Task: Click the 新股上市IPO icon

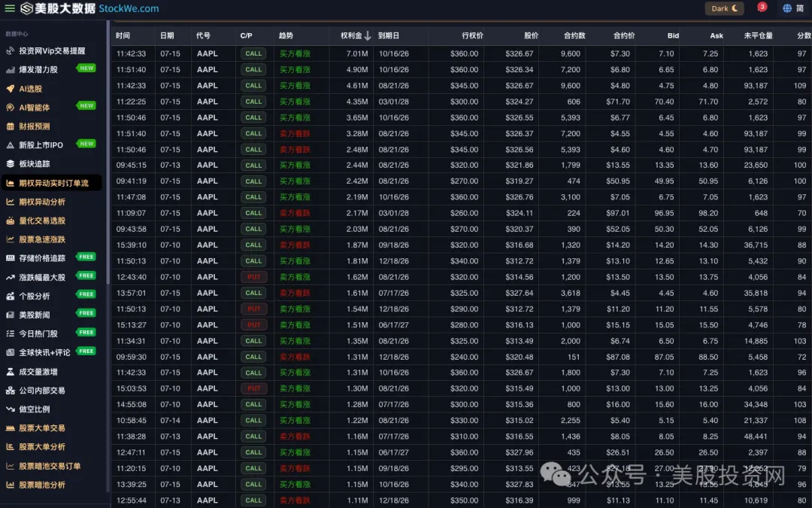Action: point(10,145)
